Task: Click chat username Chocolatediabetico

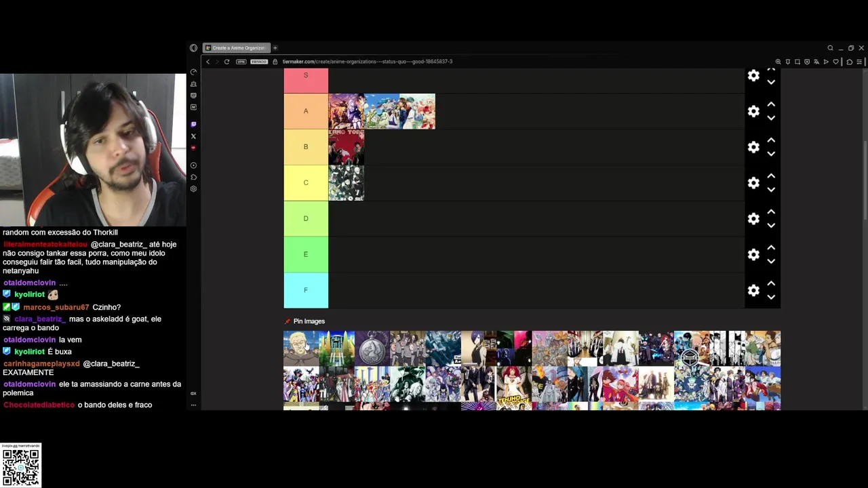Action: click(39, 405)
